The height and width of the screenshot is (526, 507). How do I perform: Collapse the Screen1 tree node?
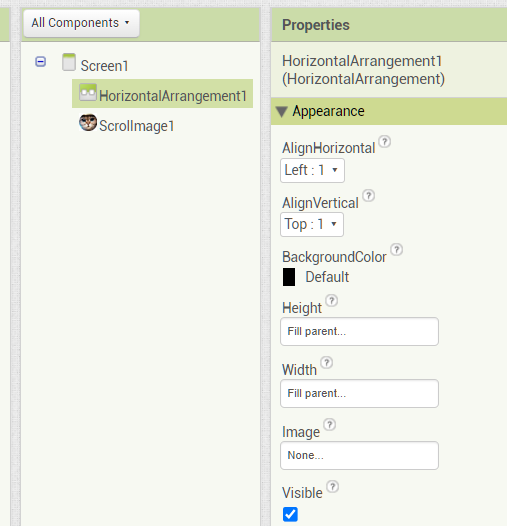(x=41, y=62)
